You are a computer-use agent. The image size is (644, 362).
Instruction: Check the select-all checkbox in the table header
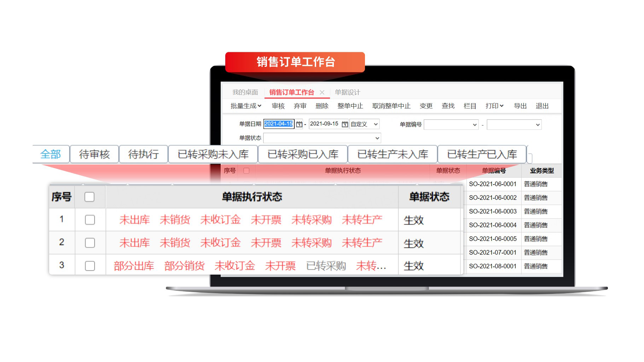coord(90,197)
